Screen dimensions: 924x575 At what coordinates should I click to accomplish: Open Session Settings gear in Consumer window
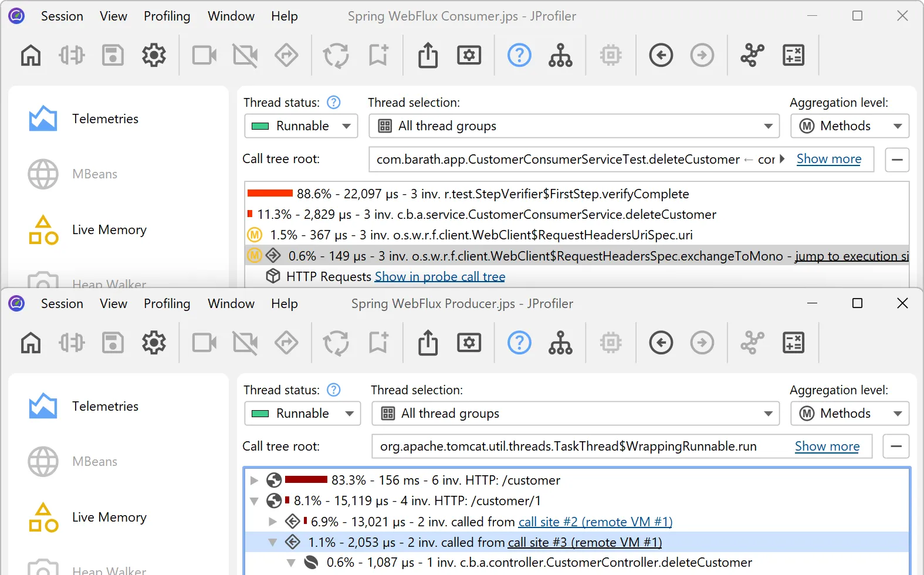point(154,56)
